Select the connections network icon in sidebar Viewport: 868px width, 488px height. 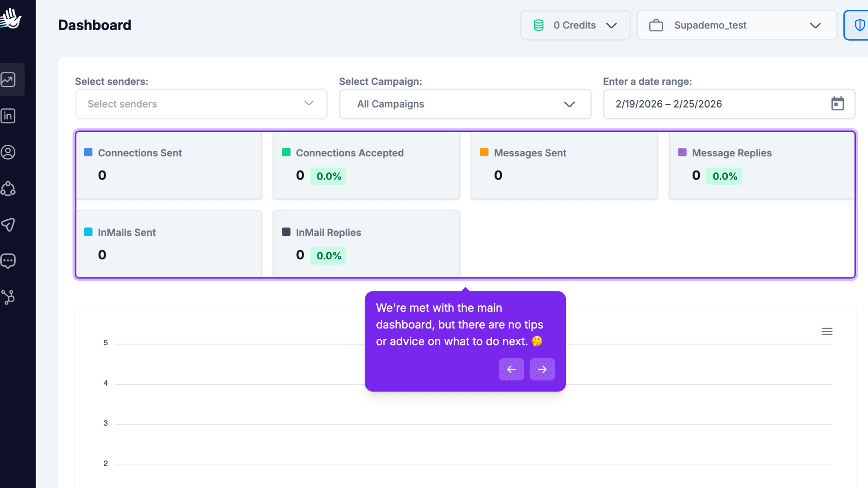coord(8,189)
